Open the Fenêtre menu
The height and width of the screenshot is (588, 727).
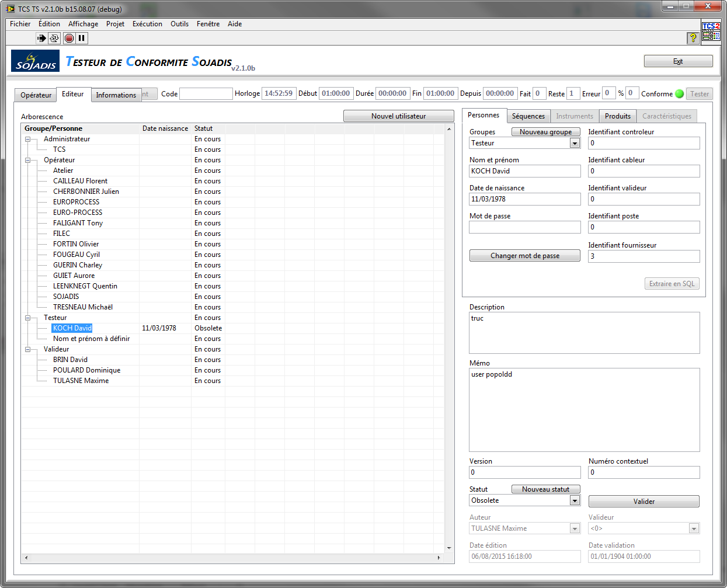click(x=208, y=24)
